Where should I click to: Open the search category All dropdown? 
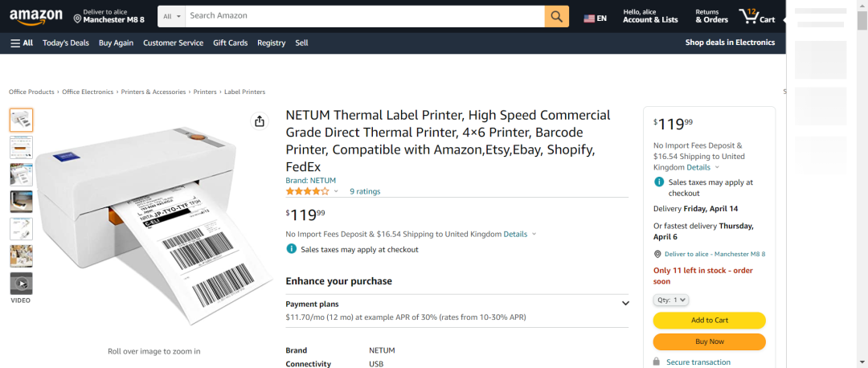(x=172, y=16)
